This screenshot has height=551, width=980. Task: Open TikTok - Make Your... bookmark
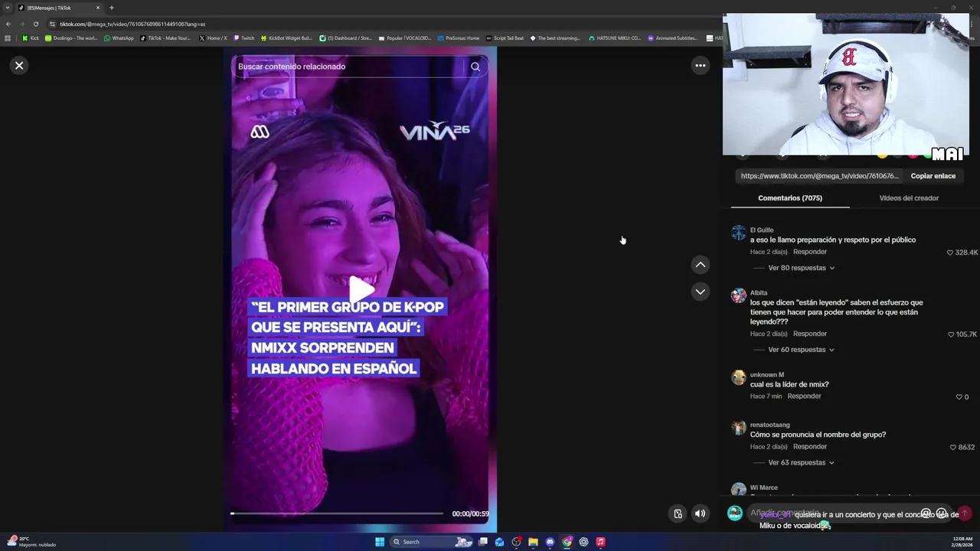click(165, 38)
